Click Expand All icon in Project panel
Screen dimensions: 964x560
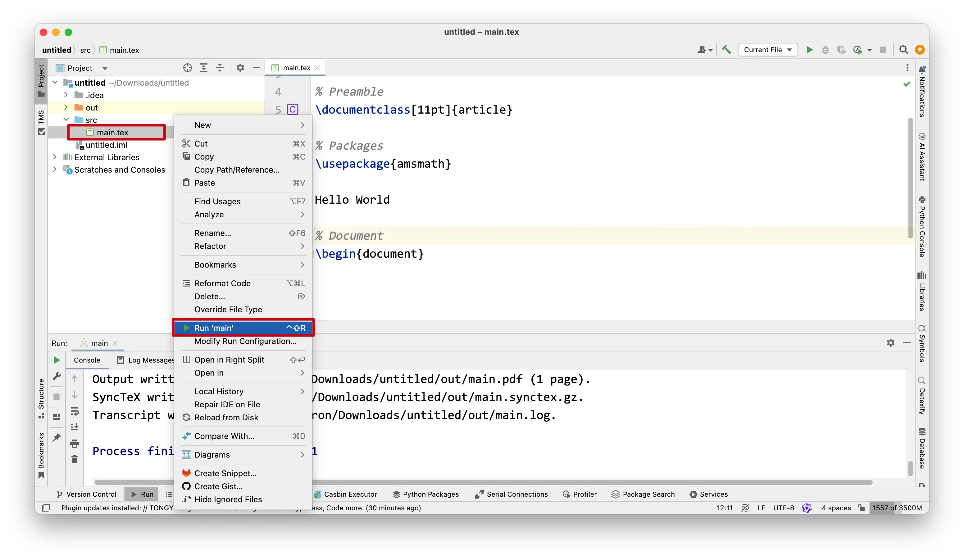pos(203,68)
